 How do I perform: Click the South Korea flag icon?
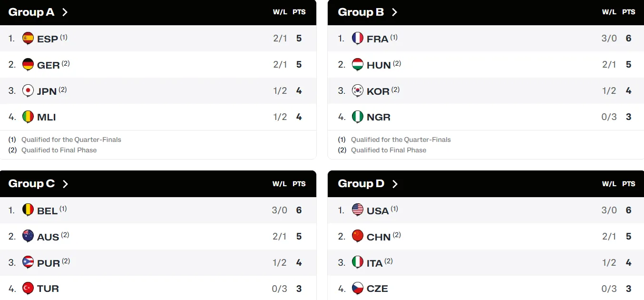click(x=358, y=91)
